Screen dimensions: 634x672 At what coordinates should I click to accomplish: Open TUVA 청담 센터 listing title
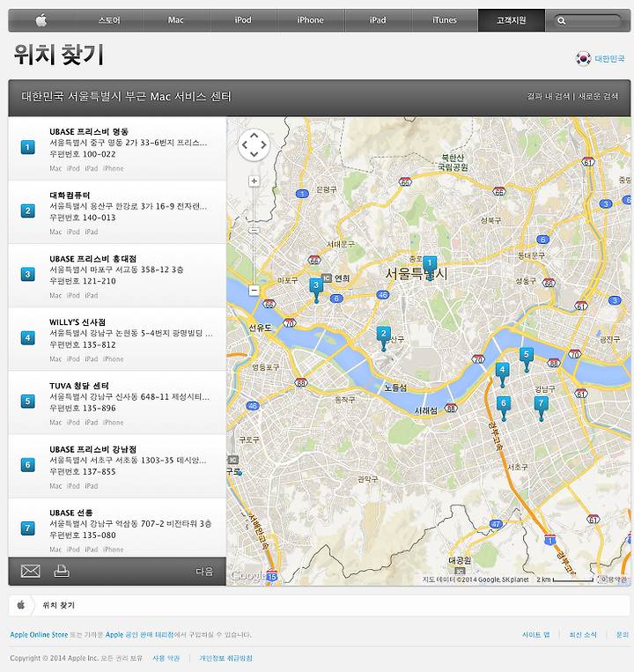coord(79,386)
